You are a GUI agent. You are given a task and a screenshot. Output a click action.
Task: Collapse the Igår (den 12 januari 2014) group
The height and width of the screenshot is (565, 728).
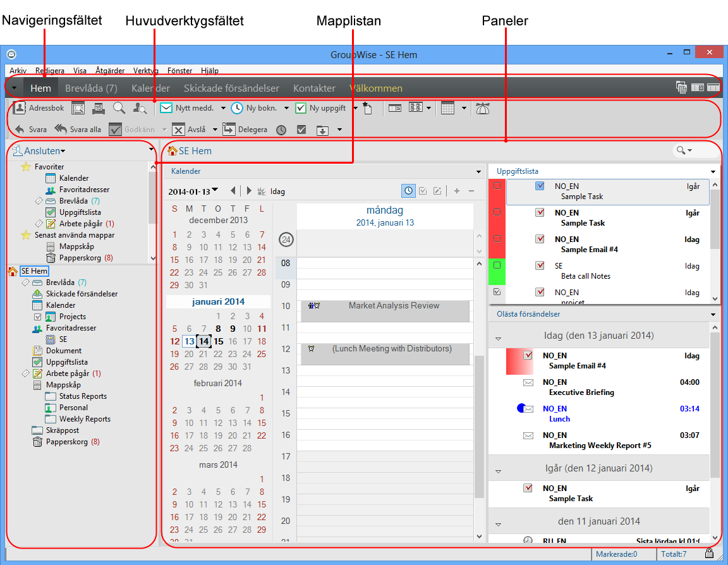click(498, 471)
